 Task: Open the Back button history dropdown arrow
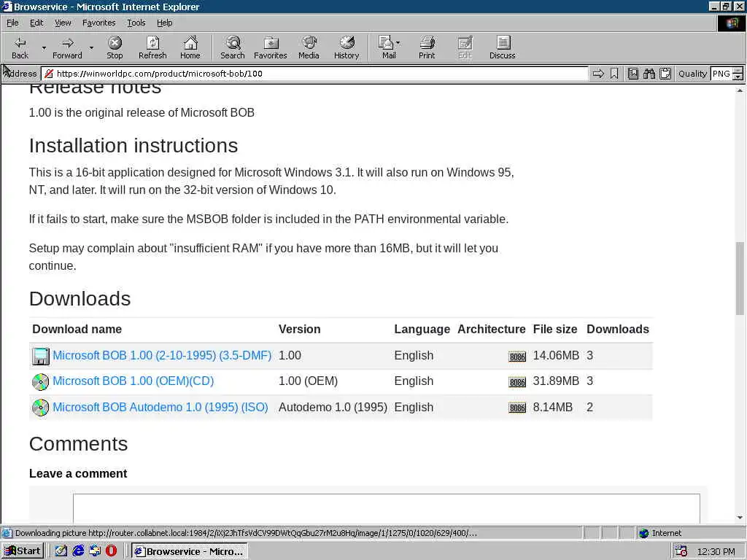[x=44, y=48]
